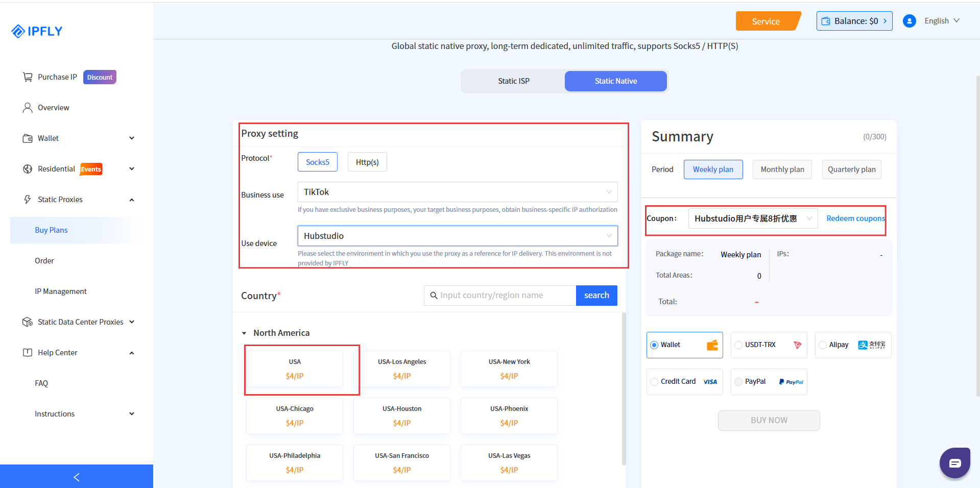The image size is (980, 488).
Task: Select Credit Card payment radio button
Action: click(654, 382)
